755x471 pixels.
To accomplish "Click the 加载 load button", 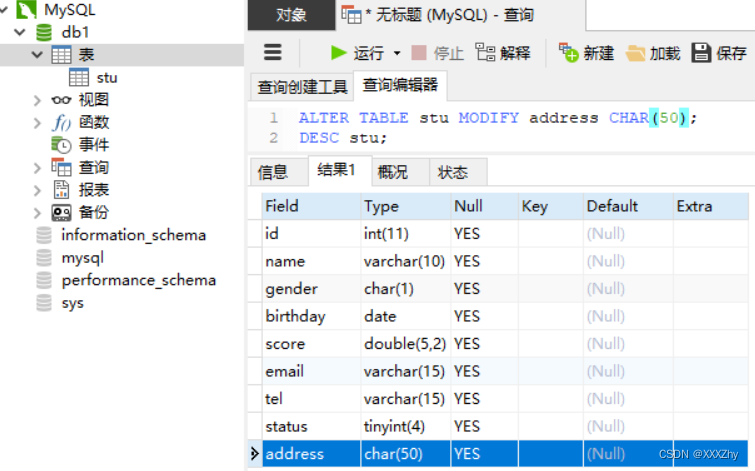I will click(653, 52).
